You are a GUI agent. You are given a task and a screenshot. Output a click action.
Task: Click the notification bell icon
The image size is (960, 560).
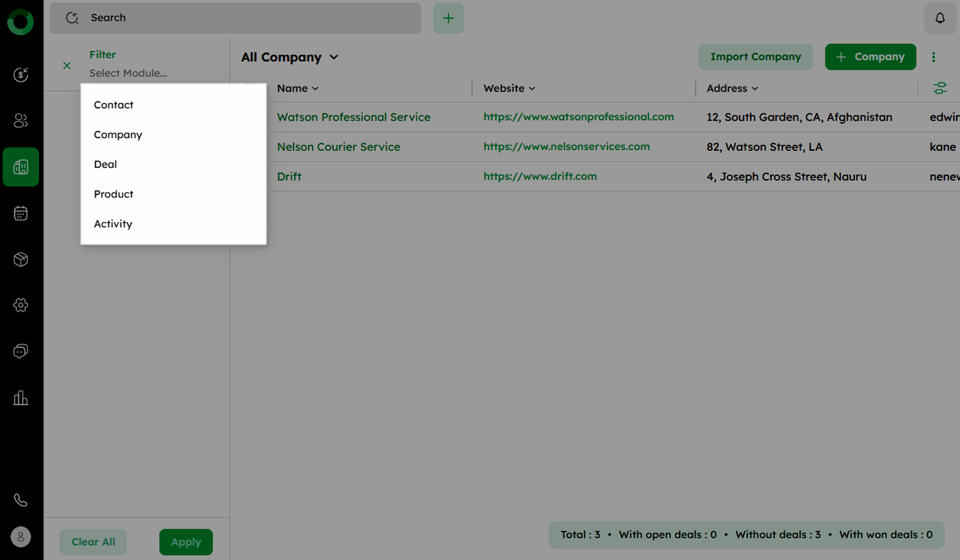pos(940,18)
